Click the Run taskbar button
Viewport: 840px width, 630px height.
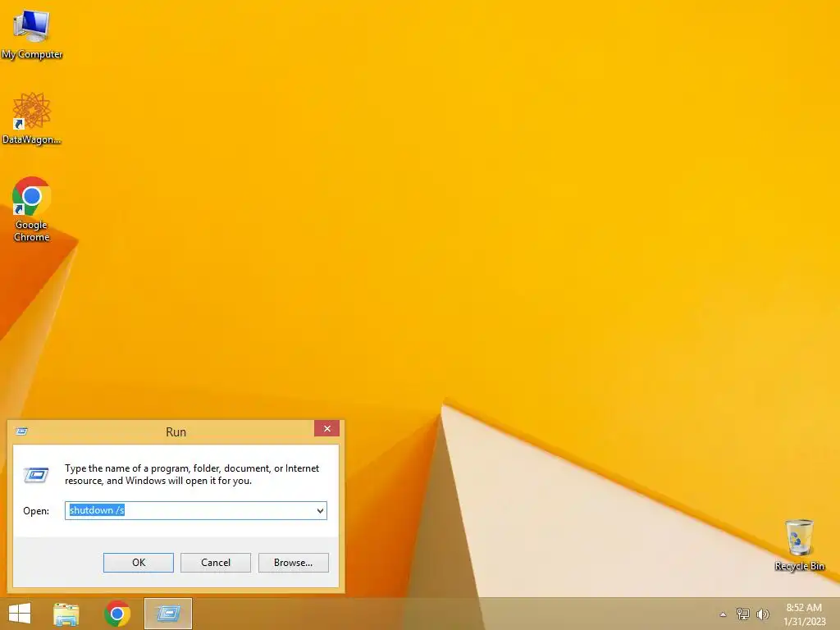(167, 614)
